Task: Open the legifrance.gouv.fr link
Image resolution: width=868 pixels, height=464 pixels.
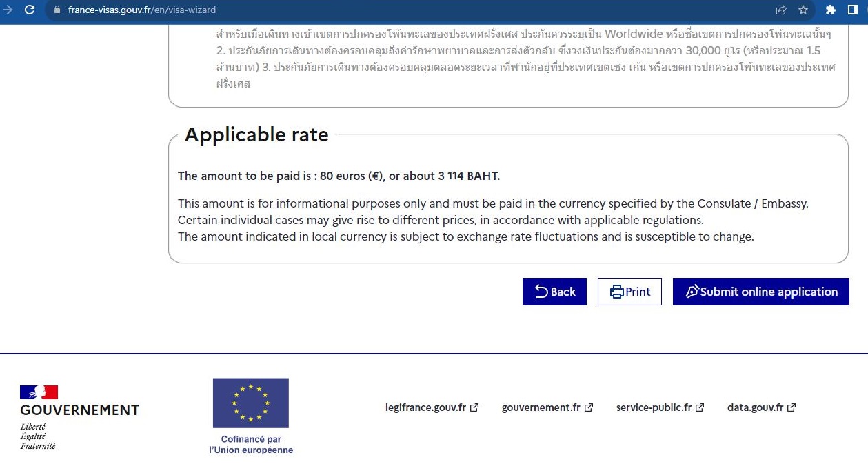Action: tap(425, 407)
